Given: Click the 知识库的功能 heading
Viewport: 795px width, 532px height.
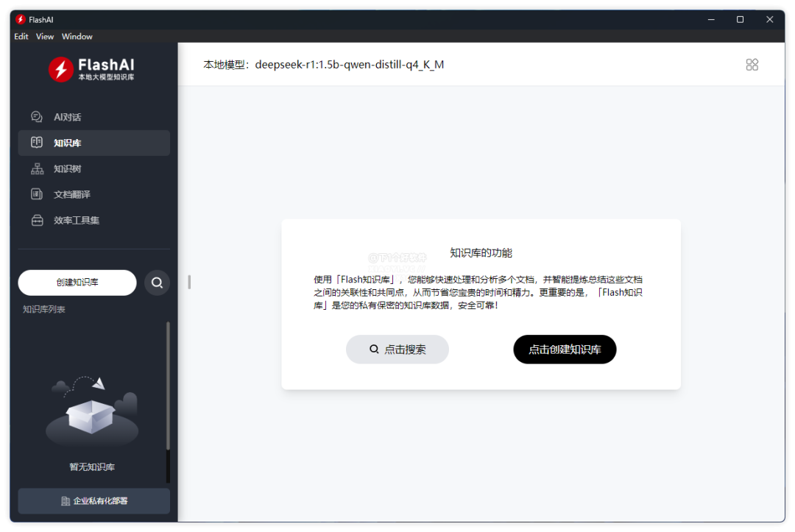Looking at the screenshot, I should click(481, 253).
